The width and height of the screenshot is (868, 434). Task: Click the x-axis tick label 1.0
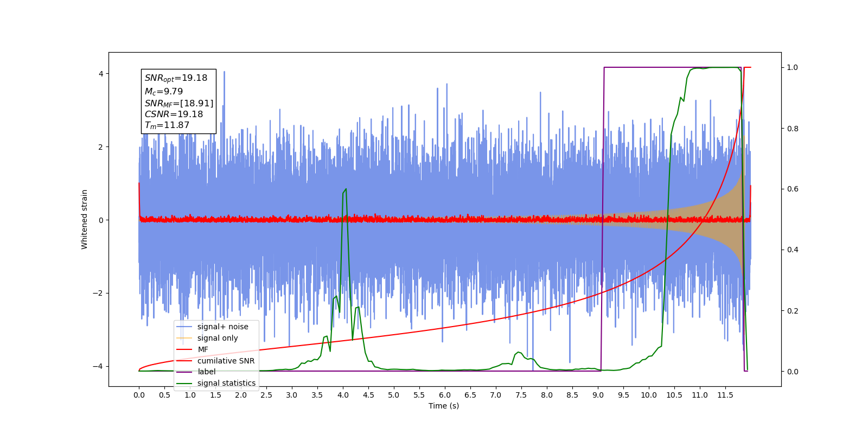click(190, 395)
